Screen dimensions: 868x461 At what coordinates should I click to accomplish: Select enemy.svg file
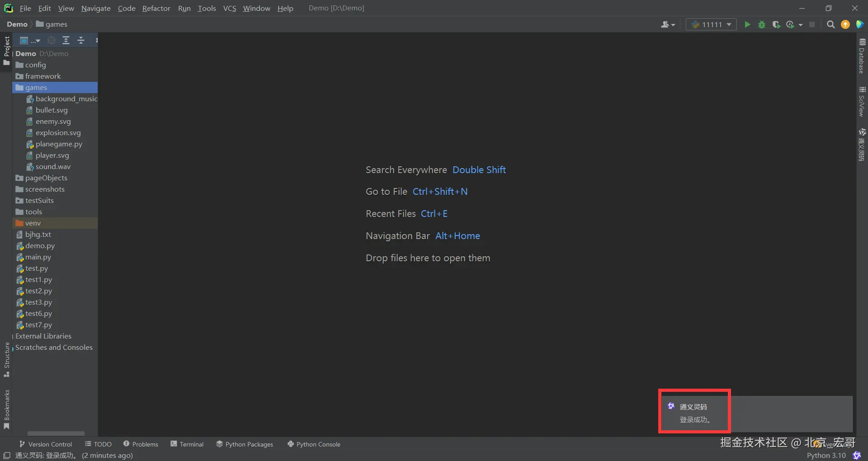coord(55,121)
